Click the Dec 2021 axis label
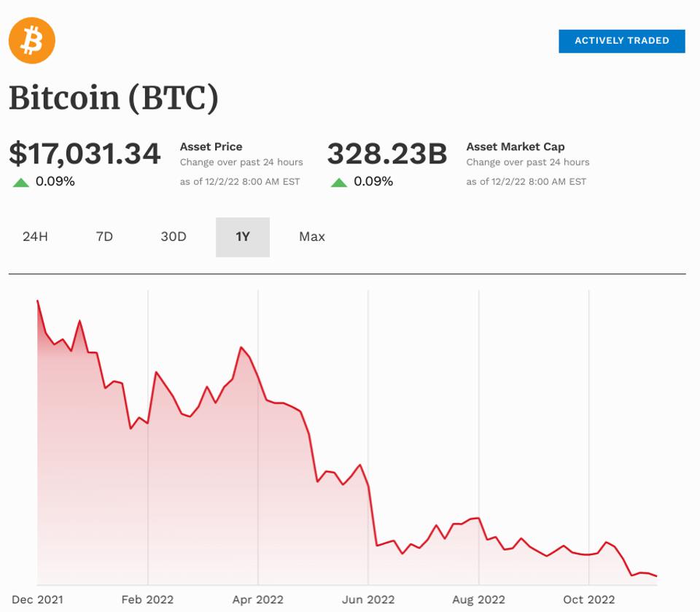 [37, 600]
